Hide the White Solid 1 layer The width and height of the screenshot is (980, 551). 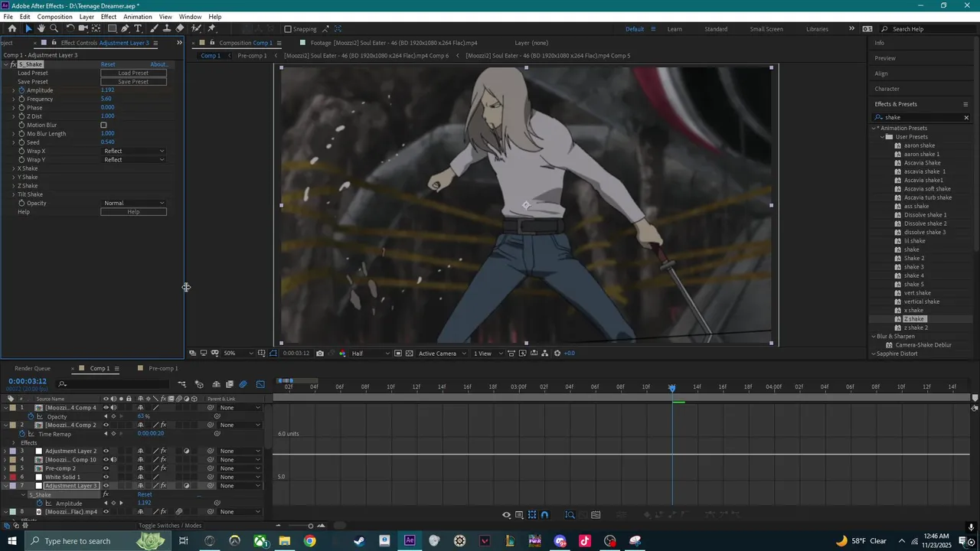pos(106,477)
